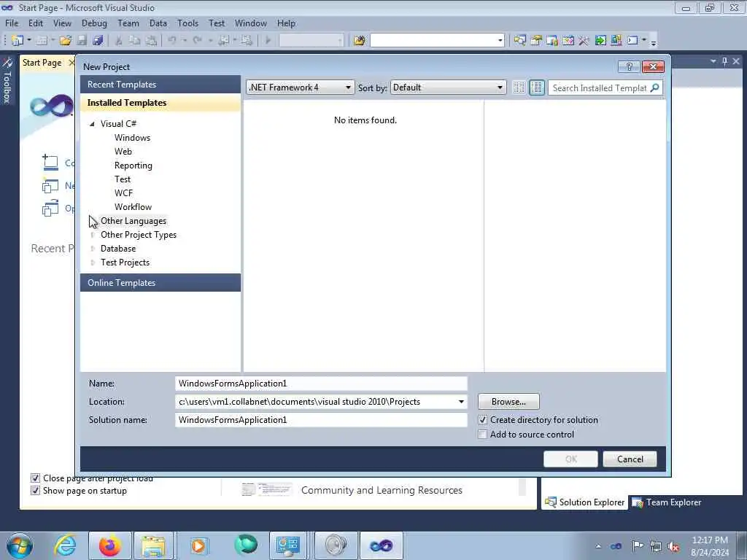Select the Recent Templates section
This screenshot has height=560, width=747.
160,85
